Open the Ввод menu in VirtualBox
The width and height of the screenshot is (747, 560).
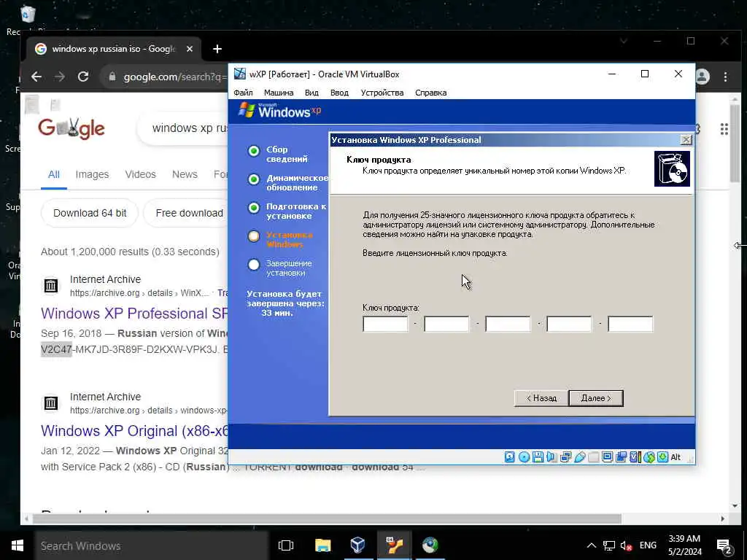click(339, 93)
